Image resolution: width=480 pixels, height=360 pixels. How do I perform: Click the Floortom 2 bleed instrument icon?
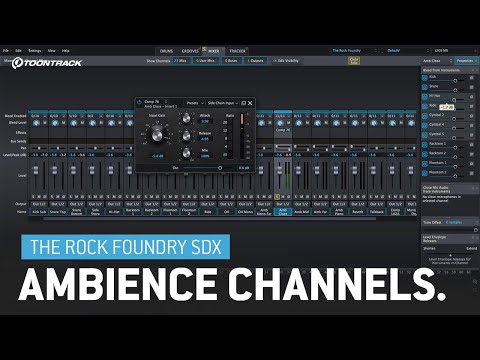[x=424, y=173]
